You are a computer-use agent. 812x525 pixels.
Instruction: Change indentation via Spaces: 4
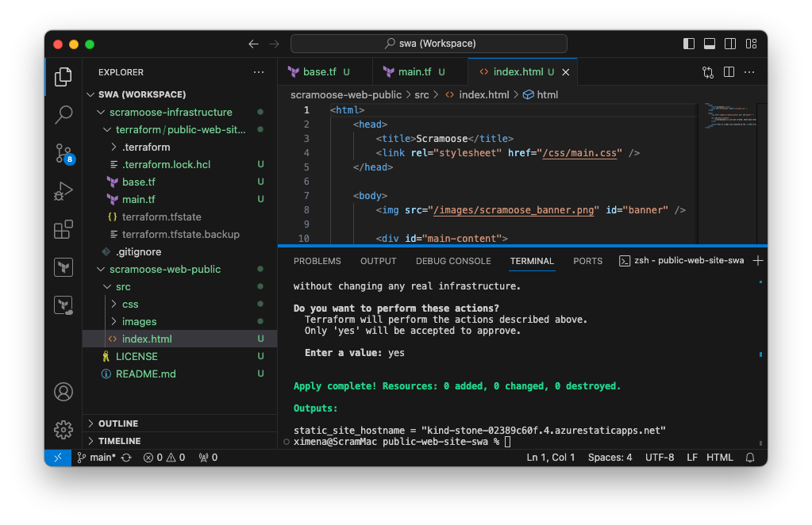610,458
